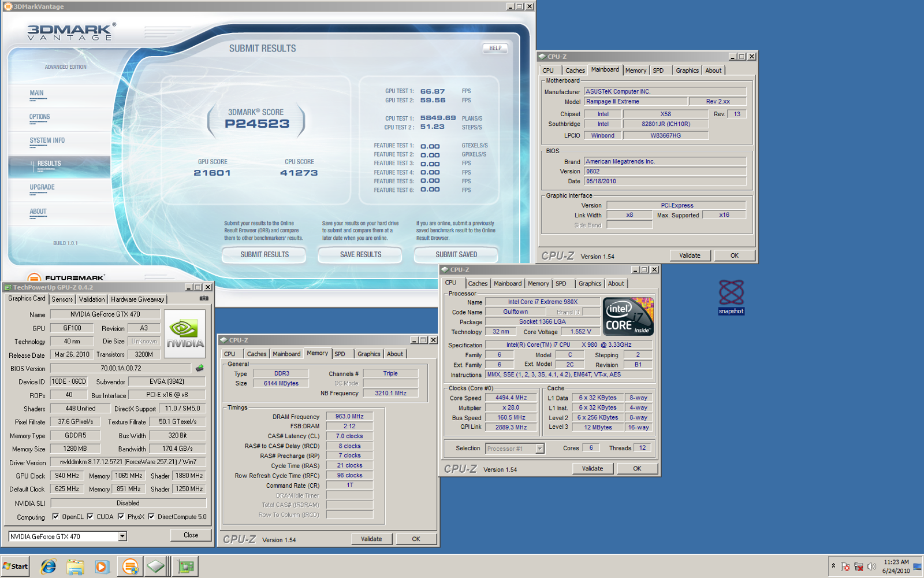Screen dimensions: 924x578
Task: Open SPD tab in CPU-Z Memory window
Action: click(x=340, y=354)
